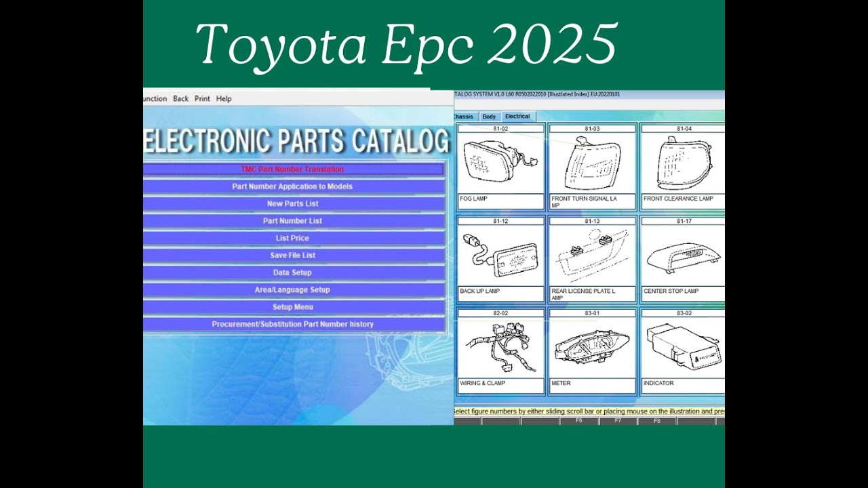Screen dimensions: 868x488
Task: Go to Data Setup
Action: point(293,272)
